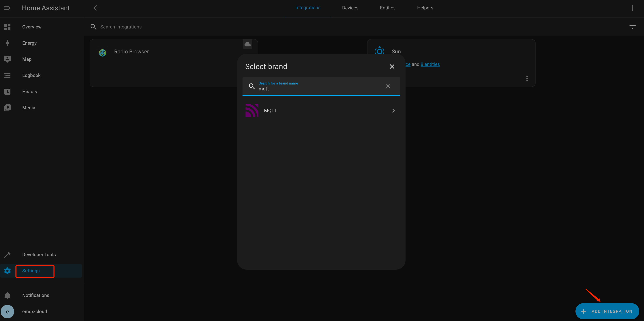
Task: Open the Logbook from the sidebar
Action: click(7, 75)
